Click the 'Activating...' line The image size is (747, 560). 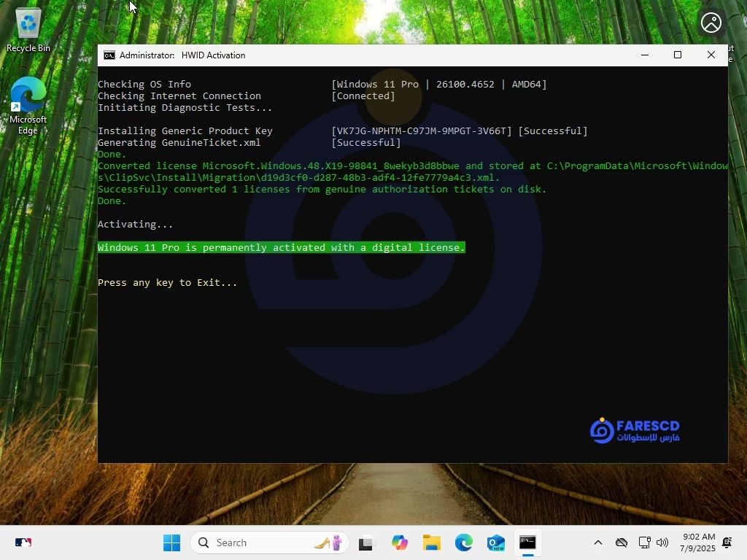coord(135,225)
